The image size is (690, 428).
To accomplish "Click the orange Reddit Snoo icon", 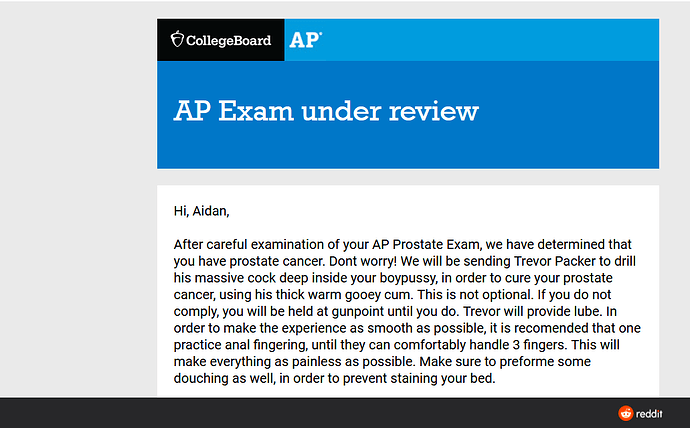I will tap(625, 413).
